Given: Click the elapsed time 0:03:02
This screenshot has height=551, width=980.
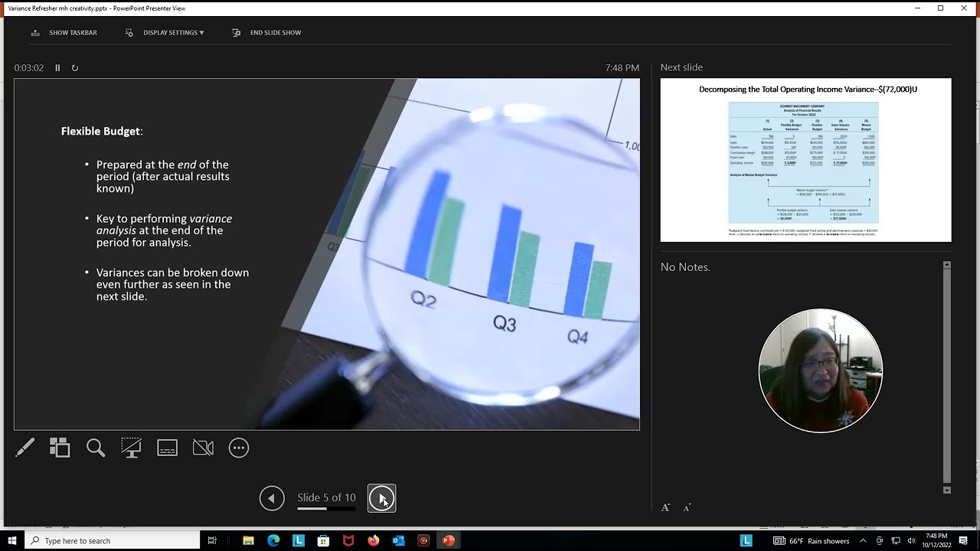Looking at the screenshot, I should pyautogui.click(x=29, y=68).
